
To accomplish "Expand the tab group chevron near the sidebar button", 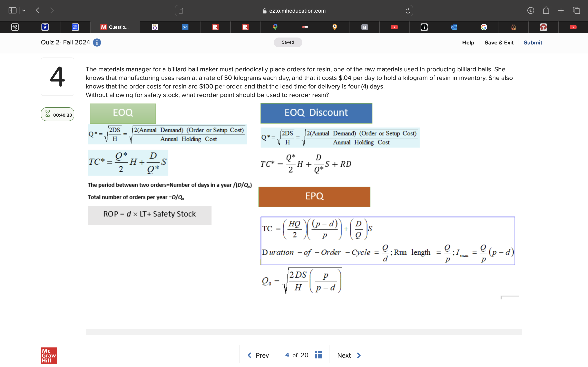I will (x=23, y=10).
